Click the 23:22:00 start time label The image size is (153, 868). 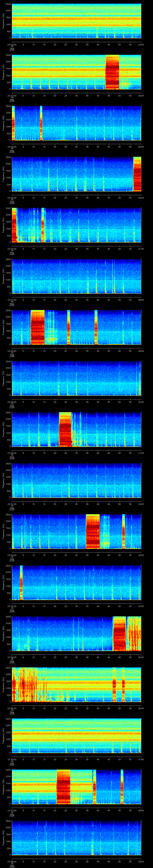click(x=12, y=44)
